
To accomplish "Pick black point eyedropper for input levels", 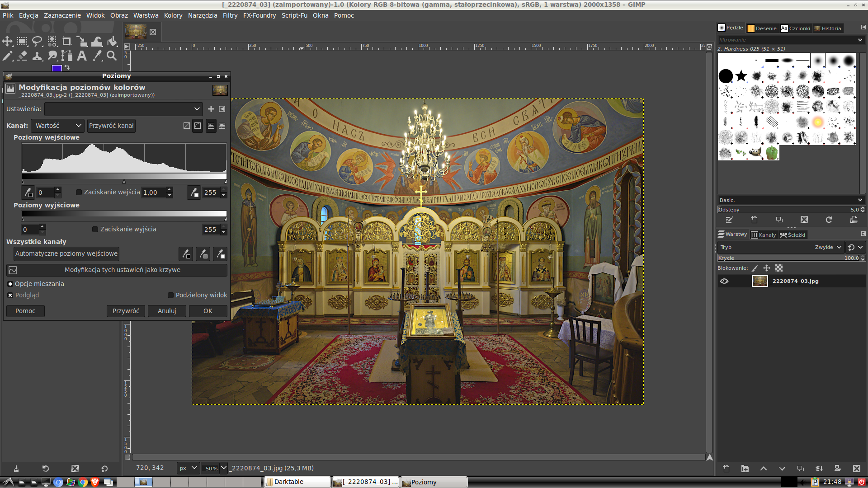I will click(x=28, y=192).
